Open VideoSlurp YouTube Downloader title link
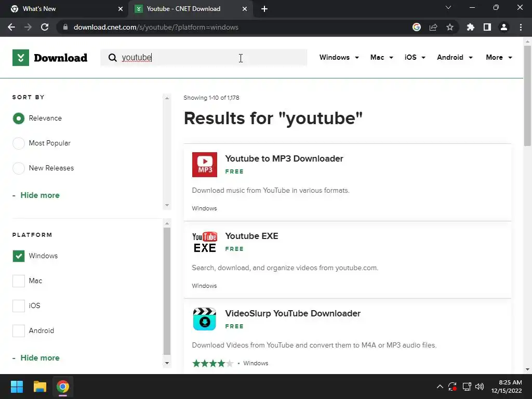This screenshot has height=399, width=532. click(x=292, y=313)
